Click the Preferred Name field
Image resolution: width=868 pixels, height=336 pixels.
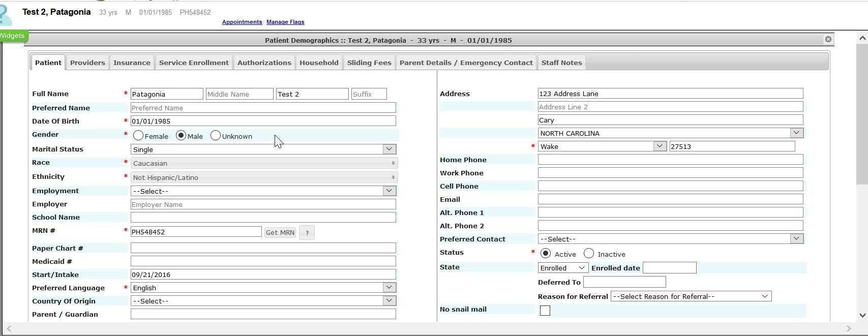[263, 108]
